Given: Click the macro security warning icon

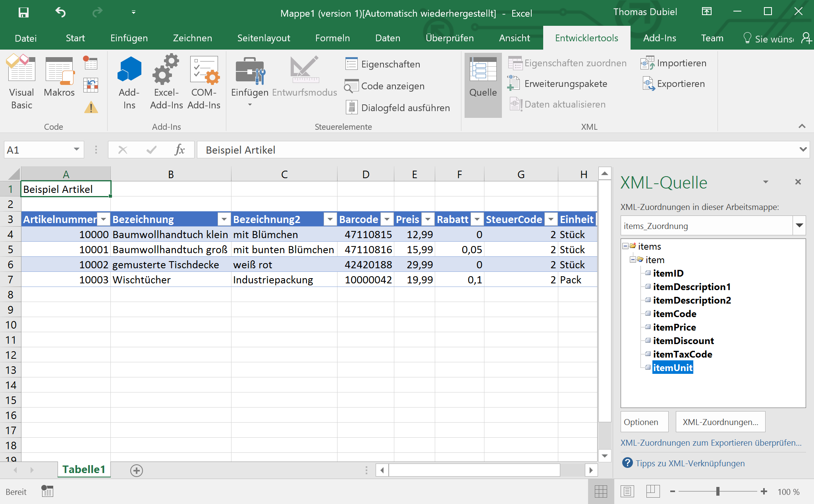Looking at the screenshot, I should (91, 108).
